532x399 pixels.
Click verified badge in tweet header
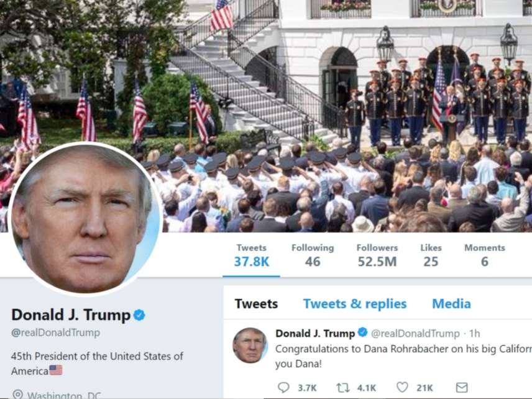(x=363, y=332)
